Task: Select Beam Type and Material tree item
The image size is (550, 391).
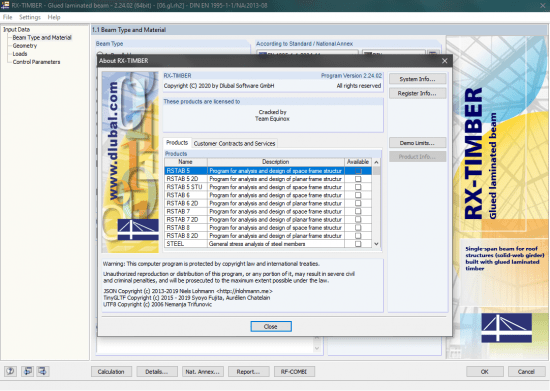Action: 42,38
